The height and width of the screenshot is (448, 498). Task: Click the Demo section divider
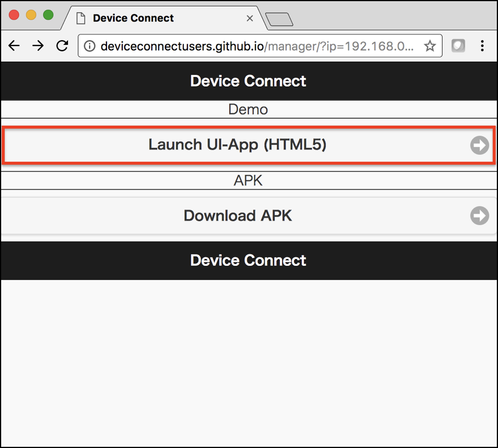248,109
